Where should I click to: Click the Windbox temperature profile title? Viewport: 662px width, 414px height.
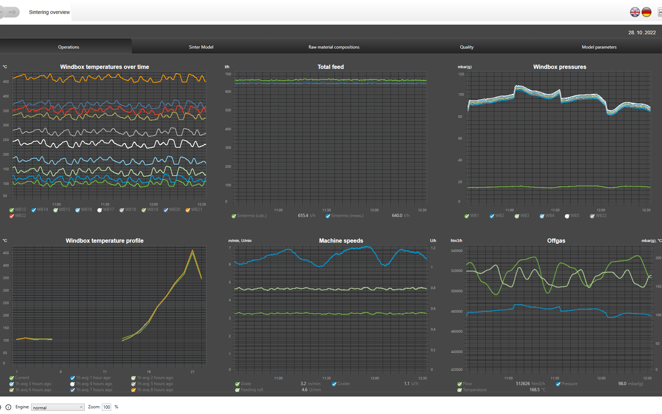(x=104, y=241)
